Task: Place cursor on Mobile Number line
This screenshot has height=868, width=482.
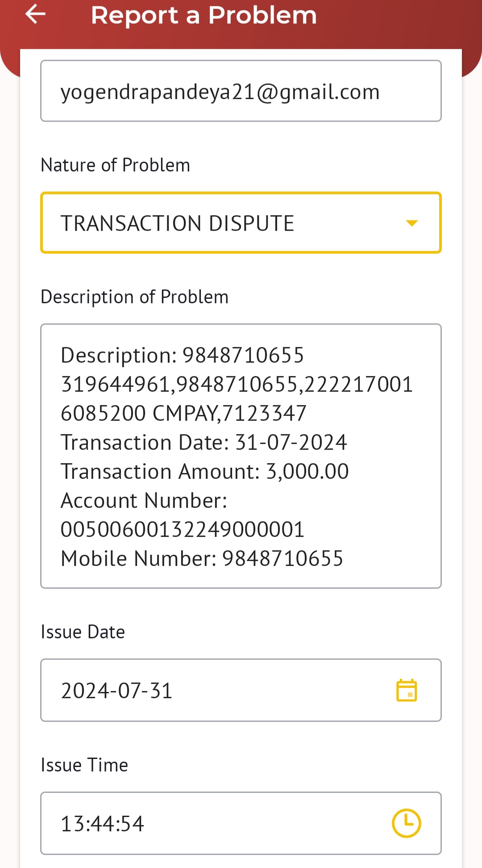Action: (202, 559)
